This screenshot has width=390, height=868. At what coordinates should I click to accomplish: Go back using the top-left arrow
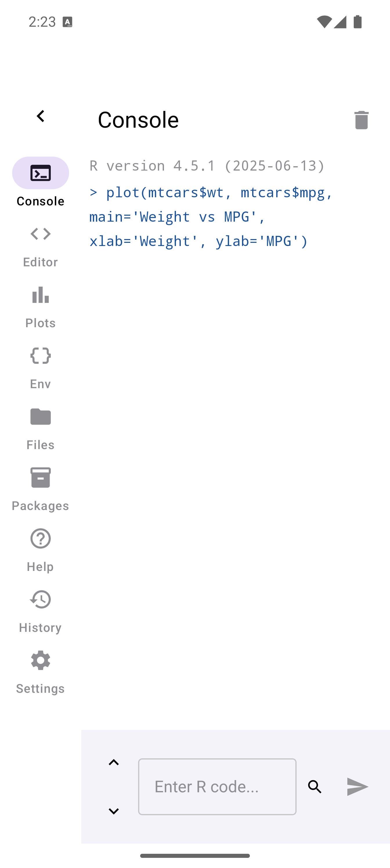pos(40,117)
